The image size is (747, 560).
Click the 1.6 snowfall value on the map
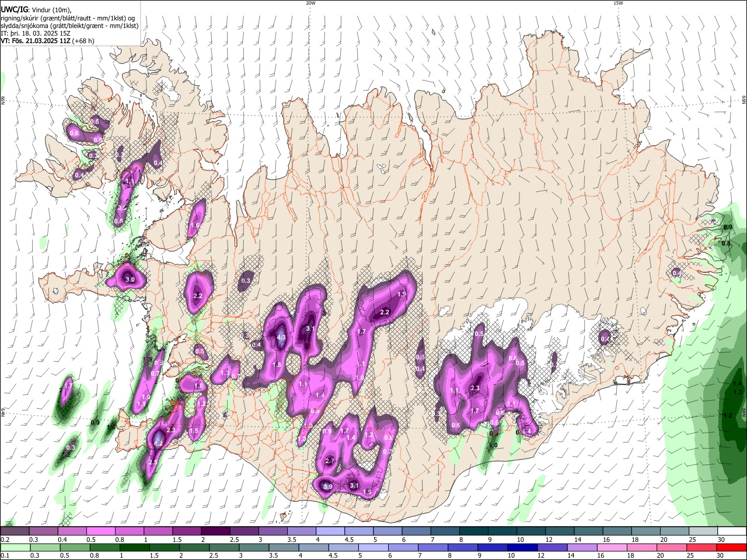195,225
